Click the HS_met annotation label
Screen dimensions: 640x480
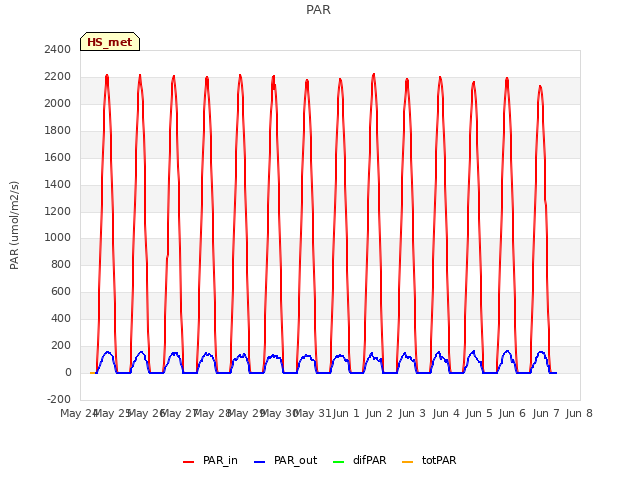pos(110,42)
